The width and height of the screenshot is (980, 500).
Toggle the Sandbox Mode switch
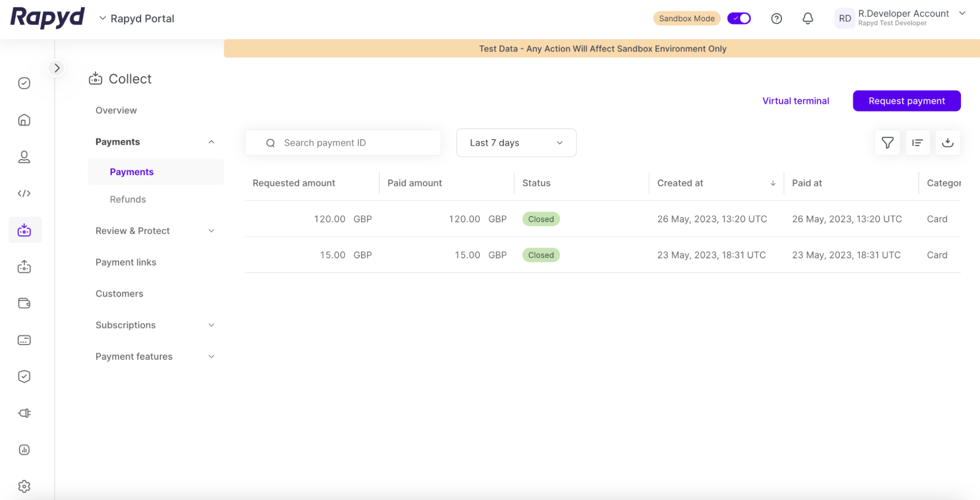click(x=739, y=19)
